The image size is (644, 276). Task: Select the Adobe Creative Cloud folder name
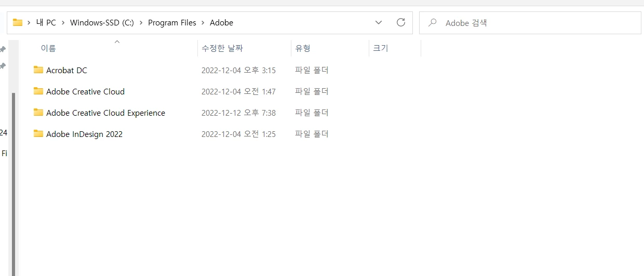(85, 91)
